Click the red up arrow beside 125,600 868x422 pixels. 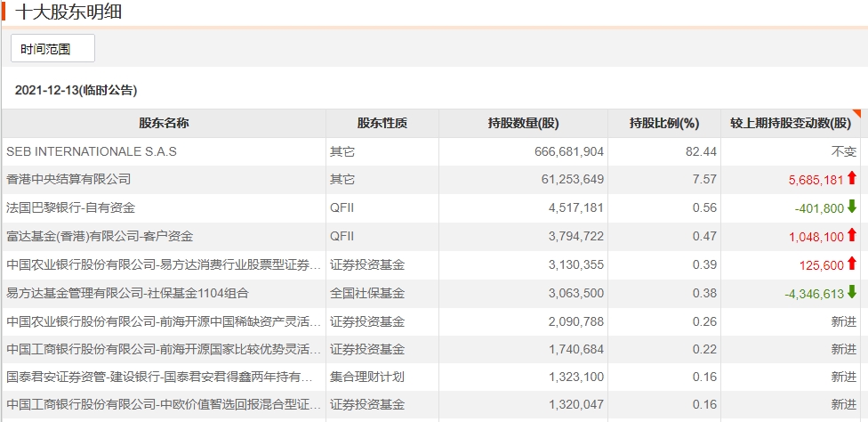click(x=851, y=264)
